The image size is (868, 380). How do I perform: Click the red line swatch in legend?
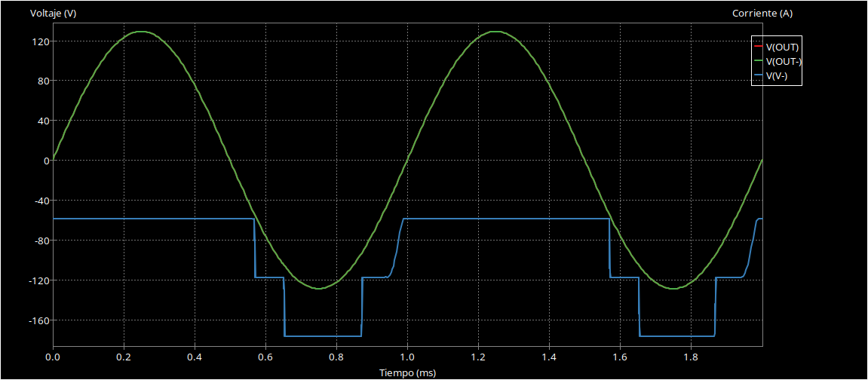(x=759, y=46)
